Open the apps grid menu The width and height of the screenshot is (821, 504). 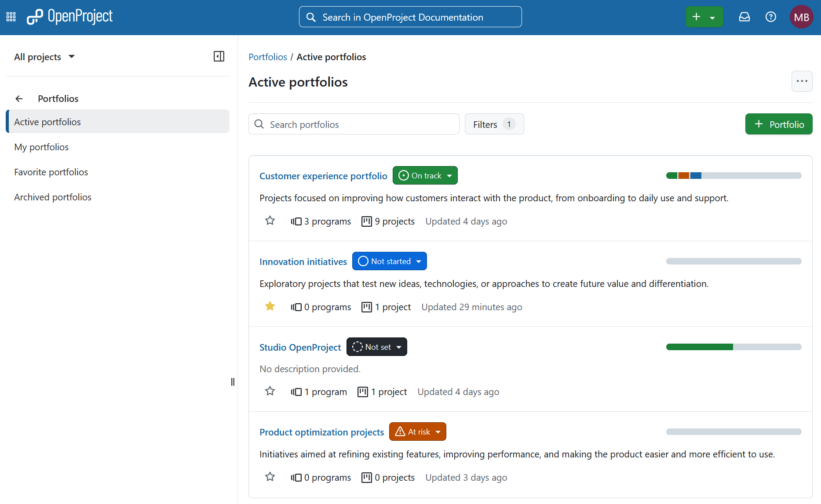click(11, 16)
